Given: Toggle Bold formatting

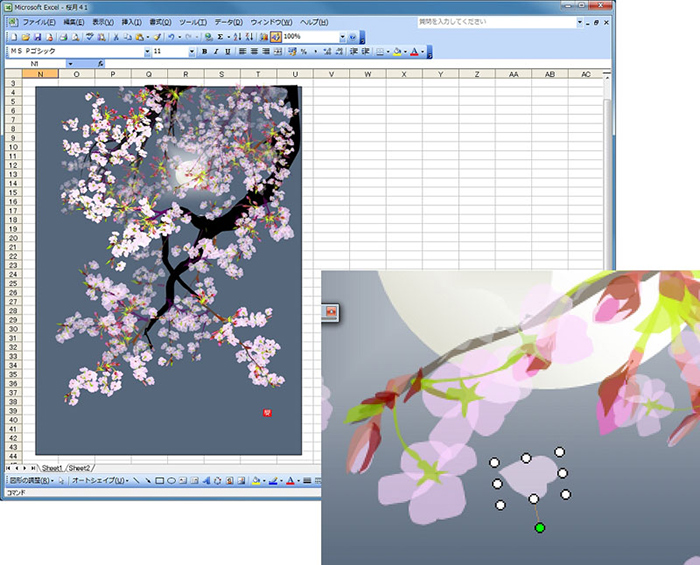Looking at the screenshot, I should point(204,51).
